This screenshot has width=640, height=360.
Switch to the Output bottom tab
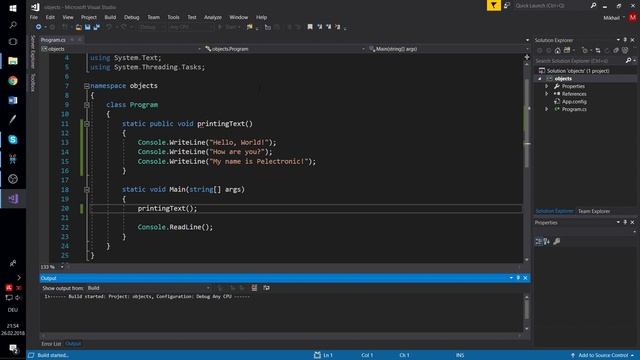(73, 344)
